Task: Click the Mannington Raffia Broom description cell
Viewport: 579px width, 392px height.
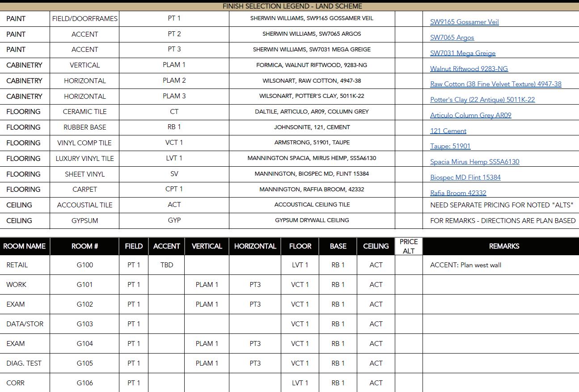Action: [x=312, y=190]
